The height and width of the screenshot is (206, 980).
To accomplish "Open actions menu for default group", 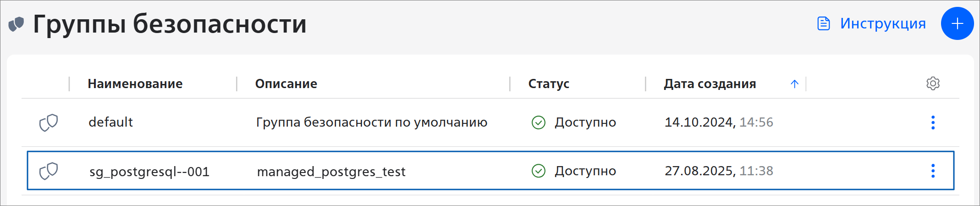I will [x=933, y=122].
